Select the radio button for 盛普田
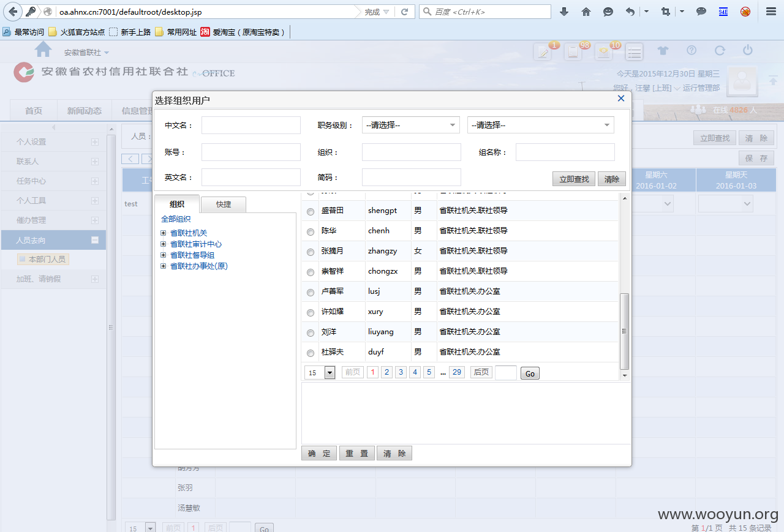This screenshot has height=532, width=784. point(310,211)
